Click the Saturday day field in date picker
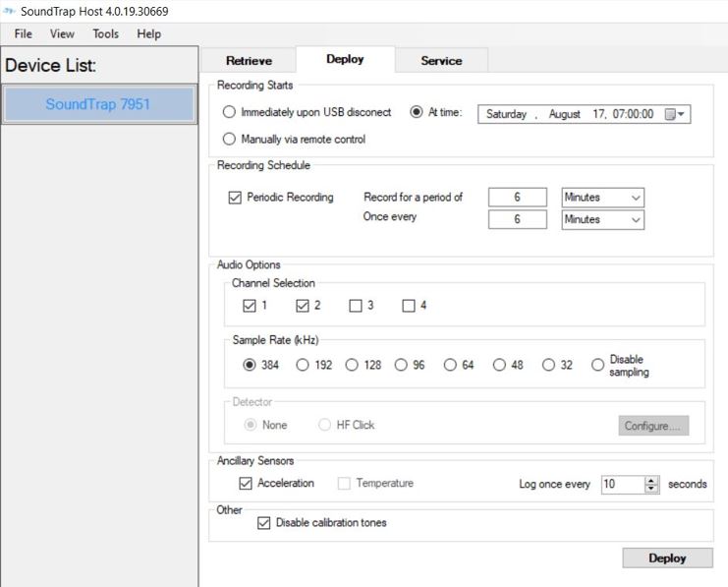 (x=506, y=114)
